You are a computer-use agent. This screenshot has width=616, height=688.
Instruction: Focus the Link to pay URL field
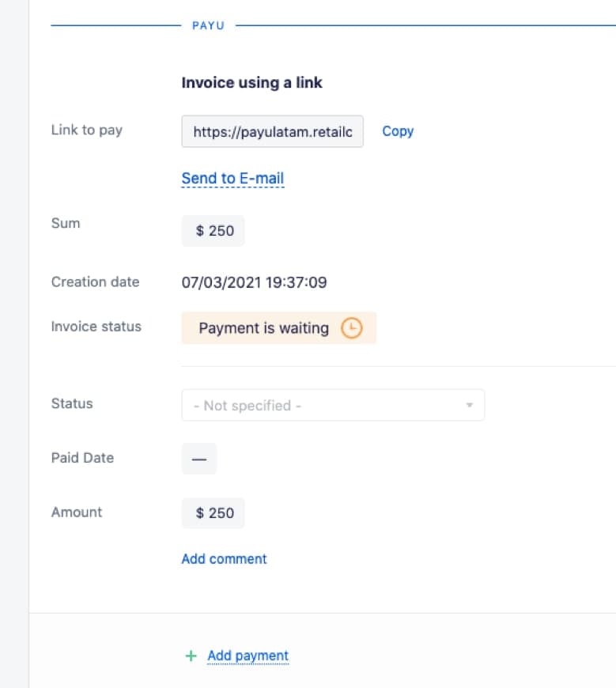point(273,131)
